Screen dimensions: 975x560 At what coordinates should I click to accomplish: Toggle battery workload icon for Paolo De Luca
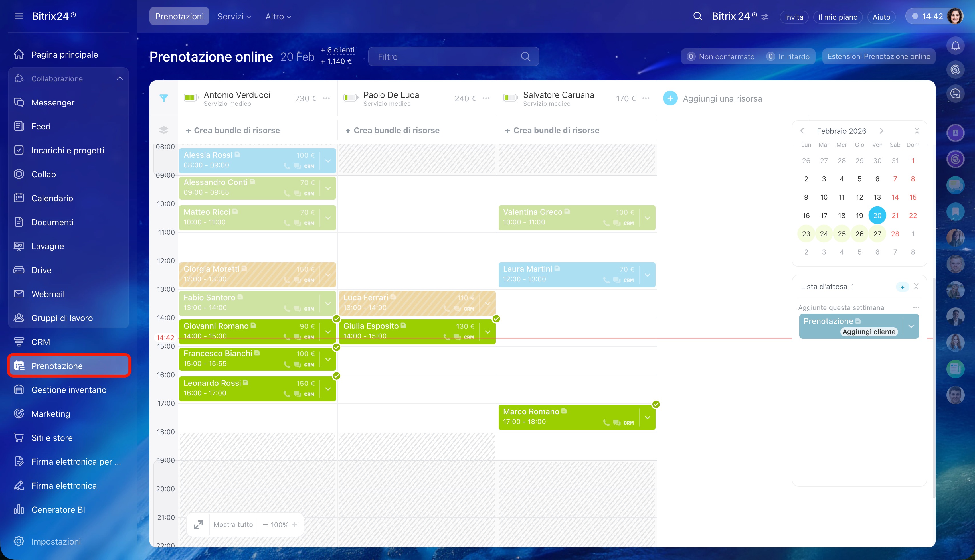point(351,98)
